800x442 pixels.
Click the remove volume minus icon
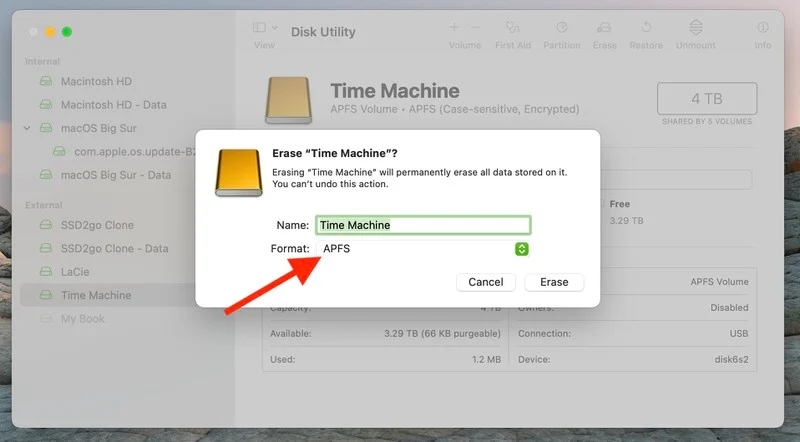pyautogui.click(x=475, y=27)
